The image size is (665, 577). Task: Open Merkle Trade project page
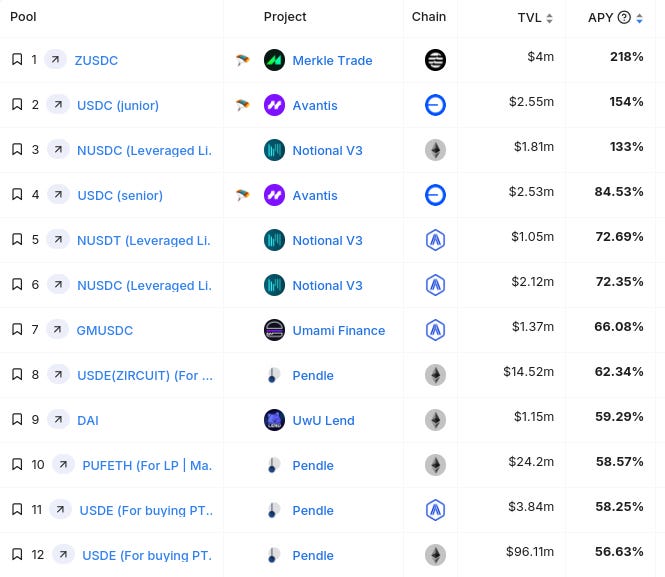click(332, 60)
